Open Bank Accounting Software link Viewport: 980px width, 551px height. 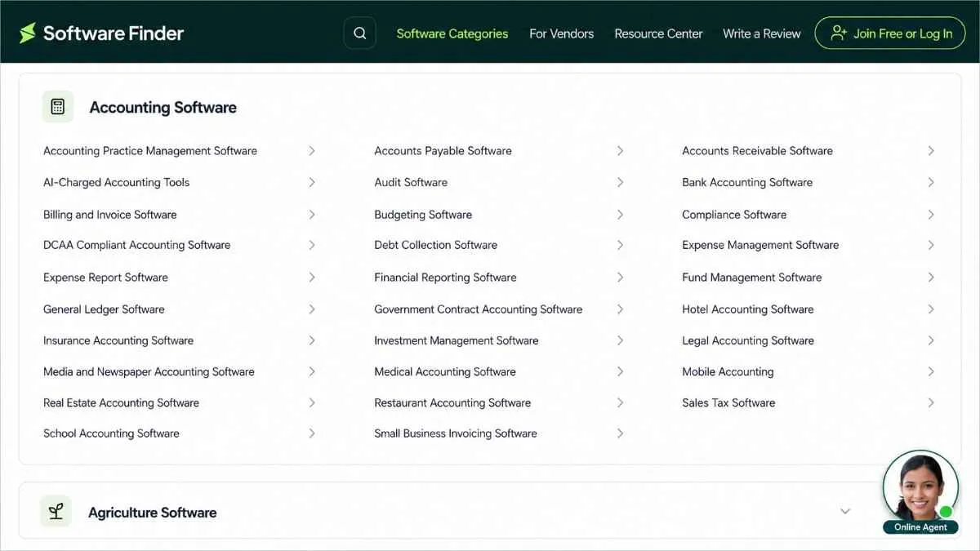[747, 183]
